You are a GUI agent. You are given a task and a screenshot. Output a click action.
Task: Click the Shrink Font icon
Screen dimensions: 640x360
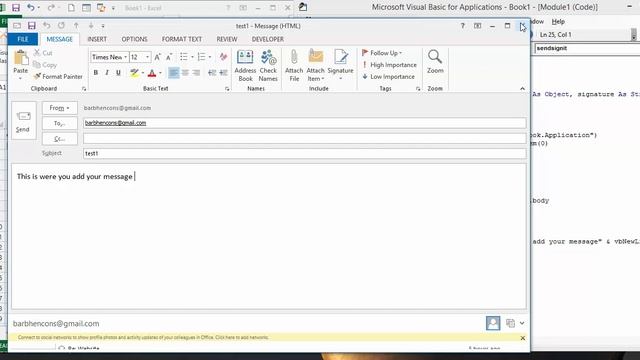[169, 57]
